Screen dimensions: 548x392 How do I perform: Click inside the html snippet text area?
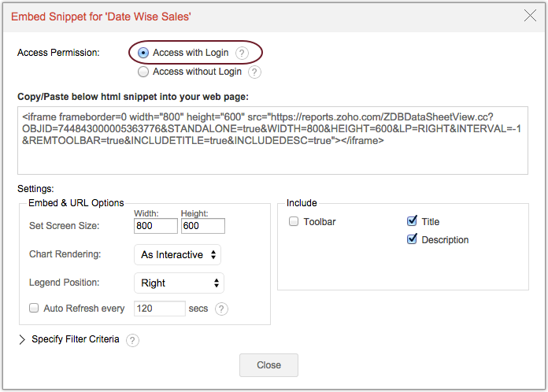tap(273, 140)
